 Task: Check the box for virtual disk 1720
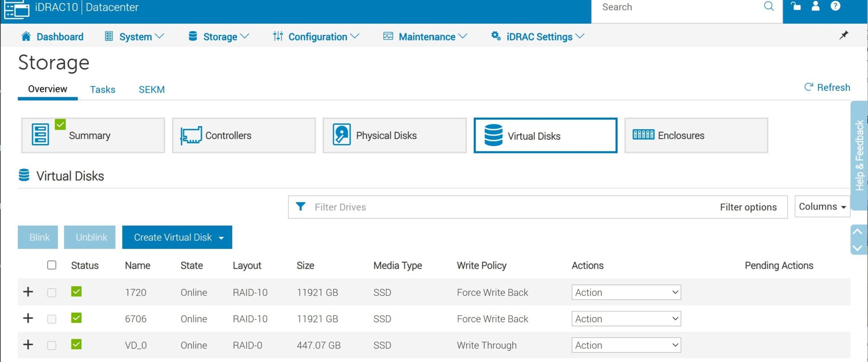[52, 292]
